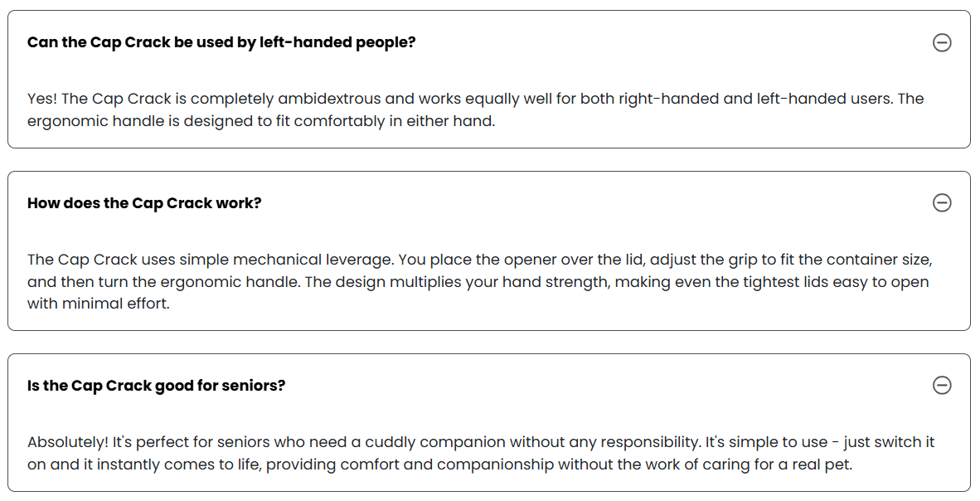Click the answer starting 'Yes! The Cap Crack is completely ambidextrous'
980x501 pixels.
(476, 109)
